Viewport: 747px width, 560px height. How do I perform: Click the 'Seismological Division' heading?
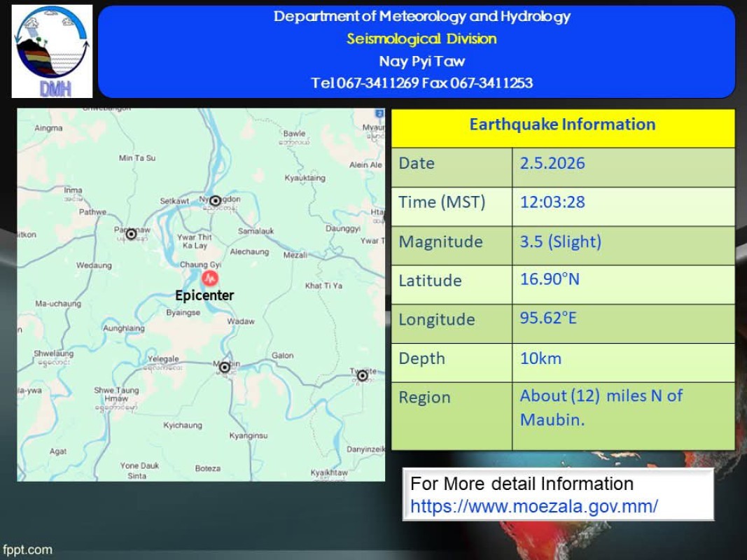[x=421, y=38]
